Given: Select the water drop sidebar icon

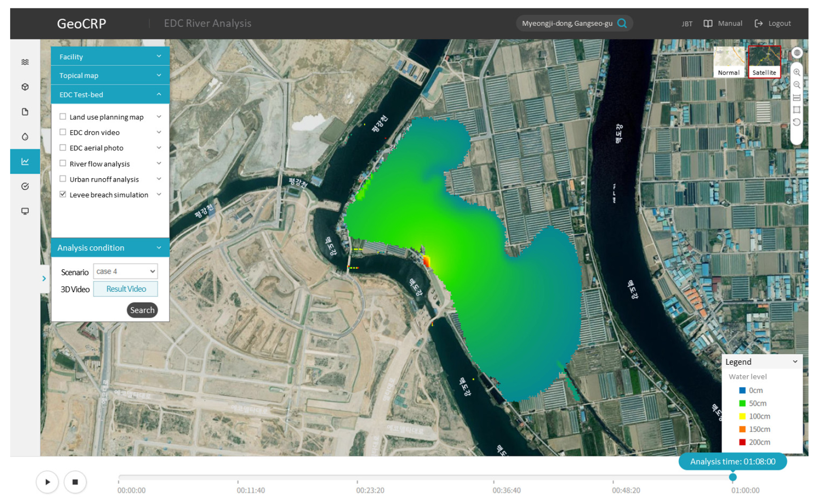Looking at the screenshot, I should [x=25, y=137].
